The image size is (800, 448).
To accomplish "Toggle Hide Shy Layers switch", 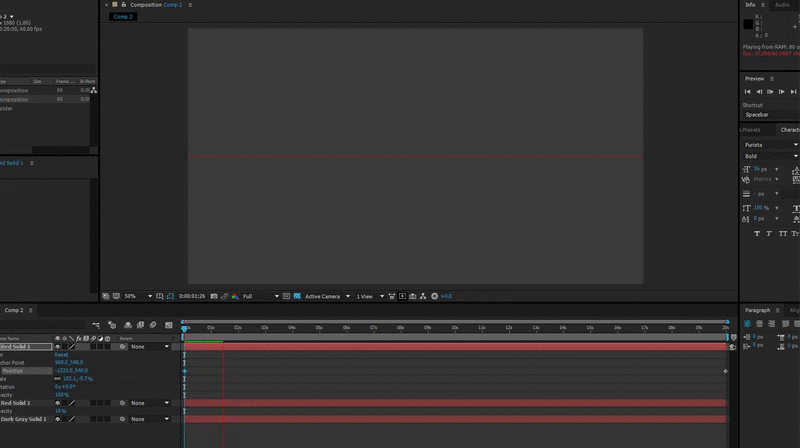I will click(x=128, y=325).
